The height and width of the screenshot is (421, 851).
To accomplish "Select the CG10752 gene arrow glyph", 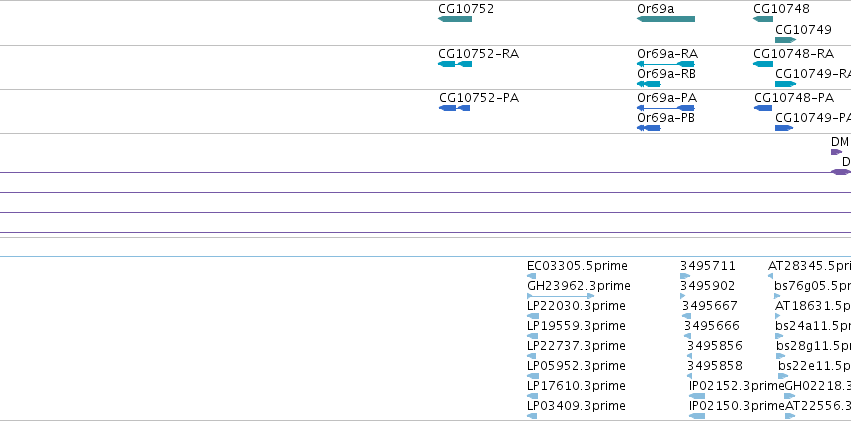I will (455, 19).
